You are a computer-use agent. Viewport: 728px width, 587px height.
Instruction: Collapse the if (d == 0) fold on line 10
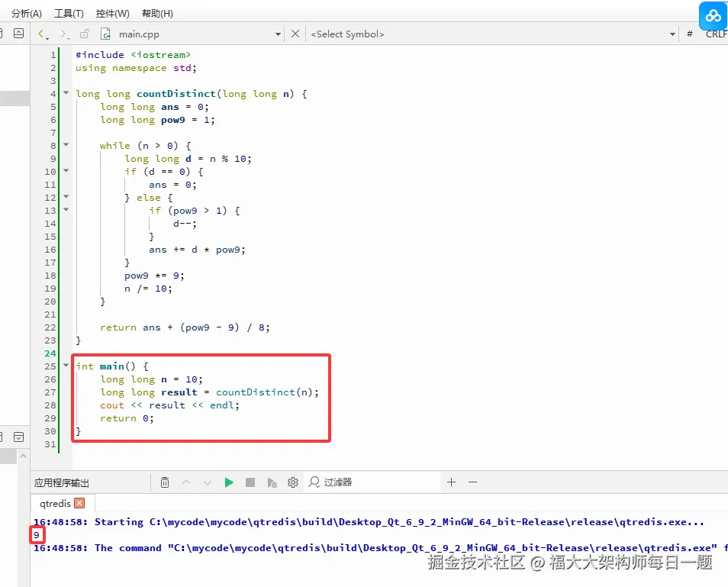pos(66,171)
